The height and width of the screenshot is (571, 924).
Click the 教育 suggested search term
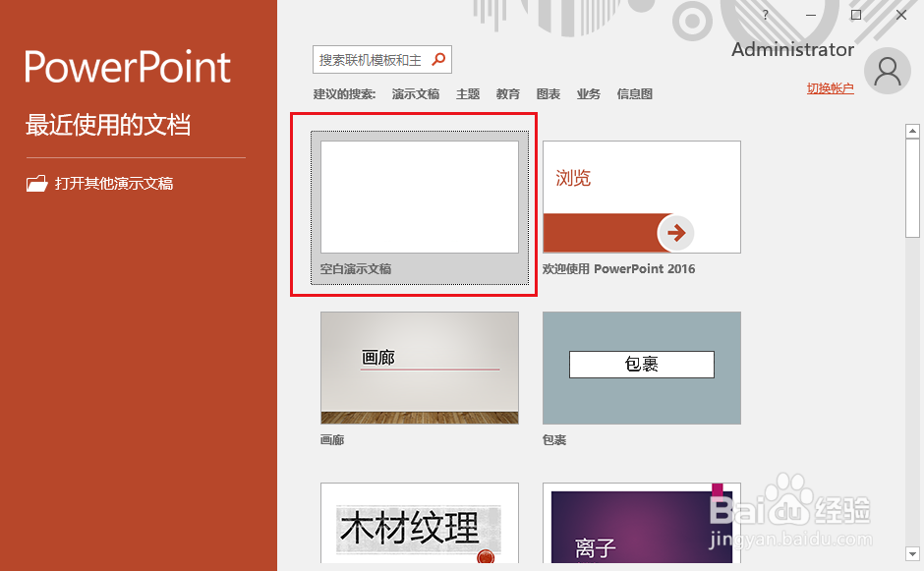[x=507, y=93]
